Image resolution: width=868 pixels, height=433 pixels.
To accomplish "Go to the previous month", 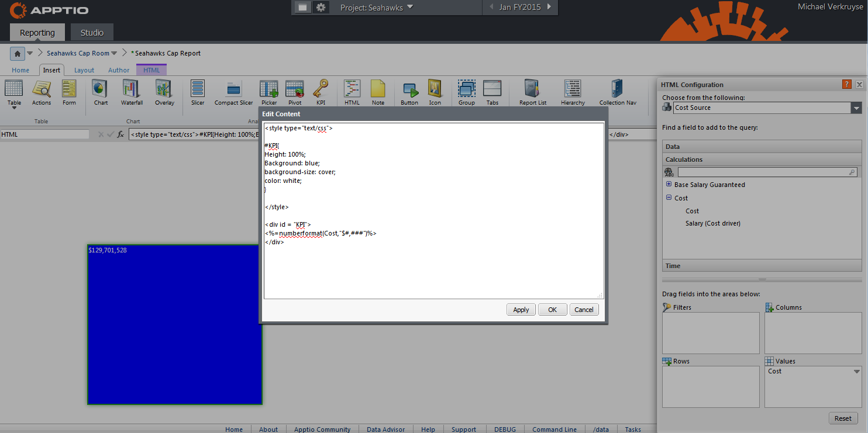I will [491, 7].
